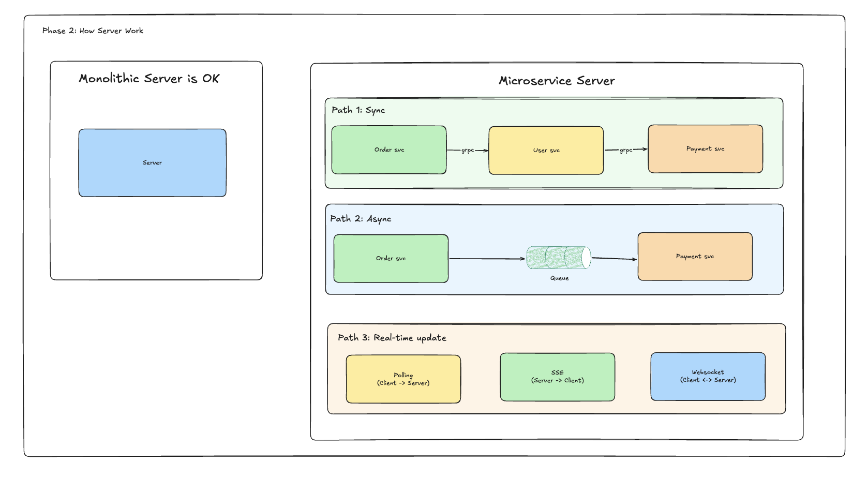Select the Payment svc box in Path 2: Async

point(695,257)
